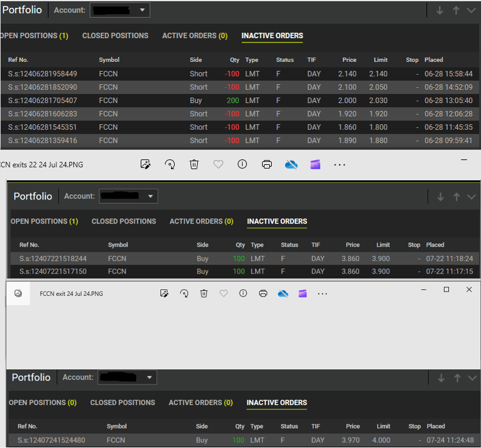Toggle favorite heart in upper photo toolbar
Screen dimensions: 481x448
(218, 164)
